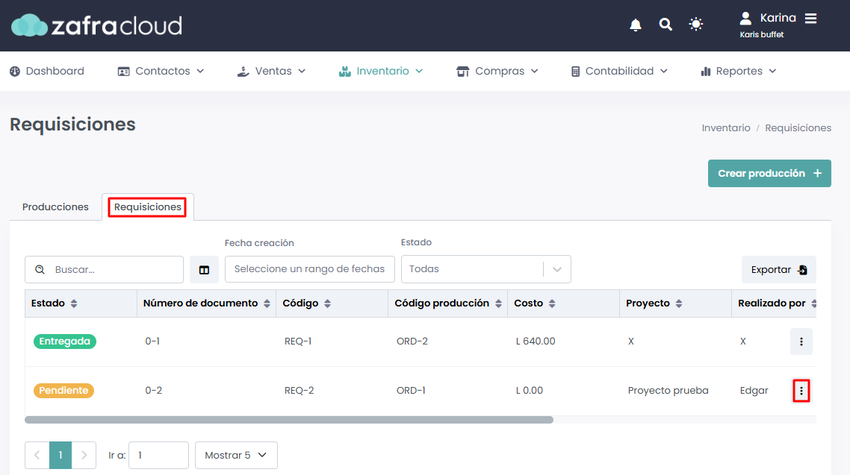Click the ORD-2 production code
The width and height of the screenshot is (850, 475).
[412, 341]
